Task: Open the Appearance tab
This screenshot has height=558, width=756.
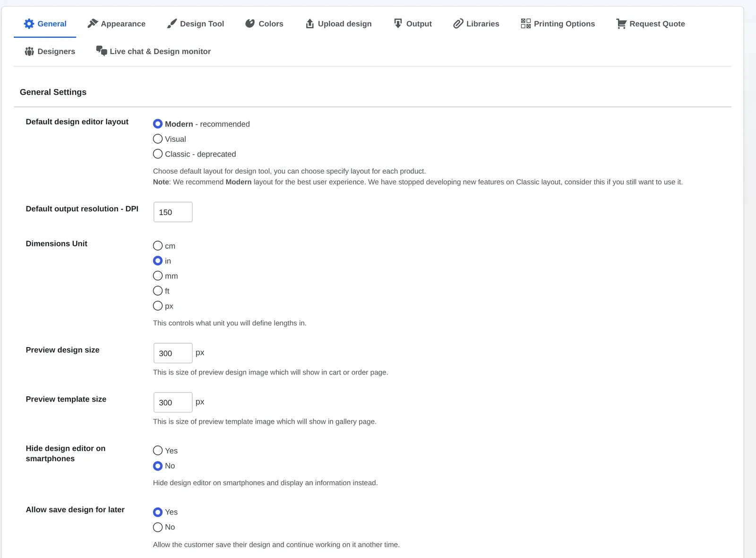Action: tap(117, 24)
